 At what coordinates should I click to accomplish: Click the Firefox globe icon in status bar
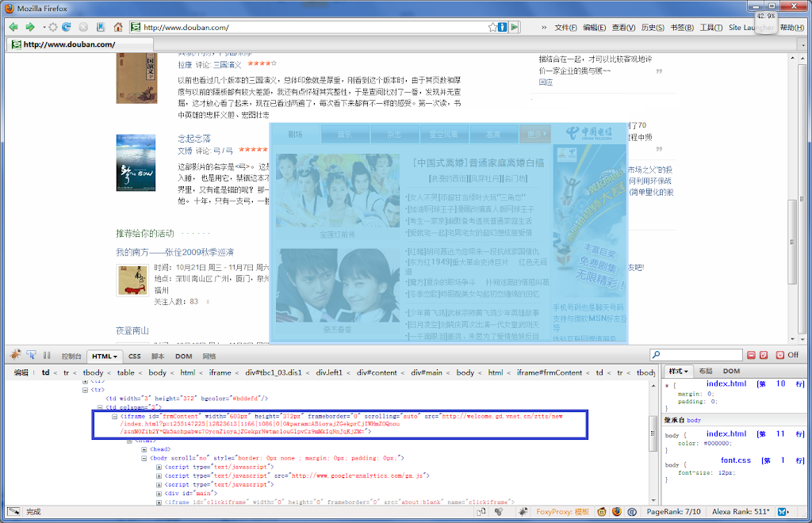point(617,512)
